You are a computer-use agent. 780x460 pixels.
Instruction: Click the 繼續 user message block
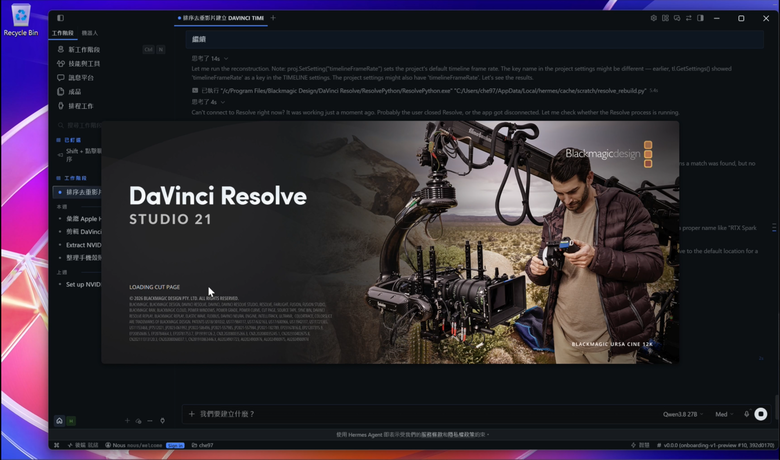pos(475,39)
